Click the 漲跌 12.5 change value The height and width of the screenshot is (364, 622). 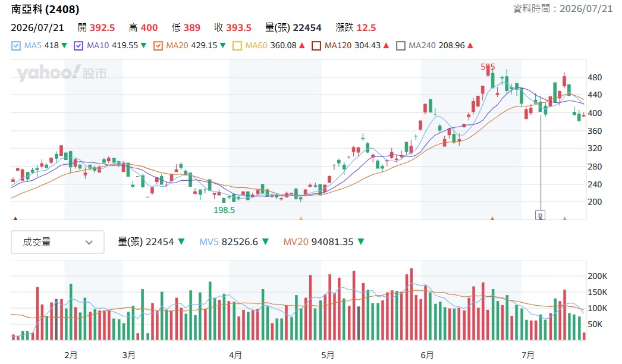(356, 27)
